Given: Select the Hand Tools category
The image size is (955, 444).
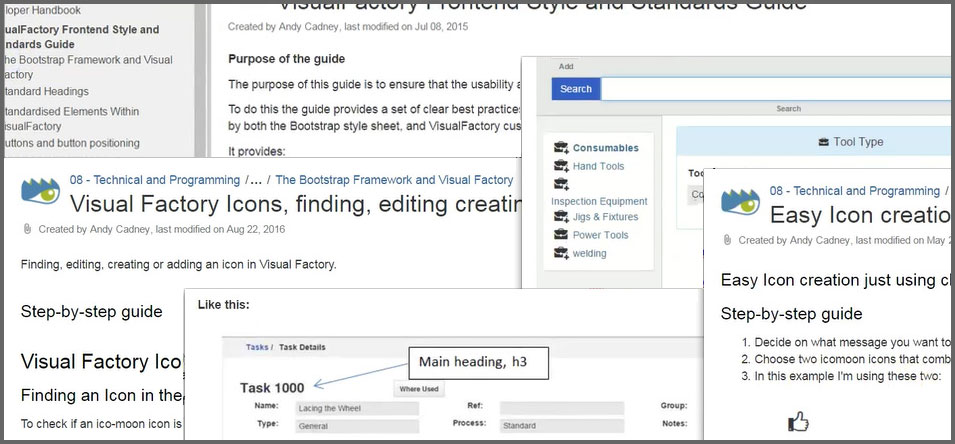Looking at the screenshot, I should click(598, 166).
